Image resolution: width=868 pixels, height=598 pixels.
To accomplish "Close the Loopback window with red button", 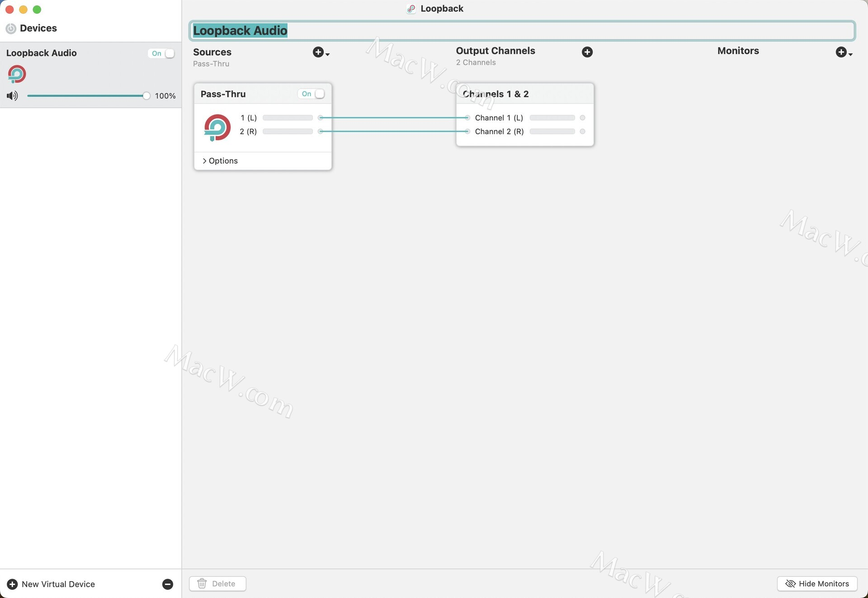I will tap(9, 9).
